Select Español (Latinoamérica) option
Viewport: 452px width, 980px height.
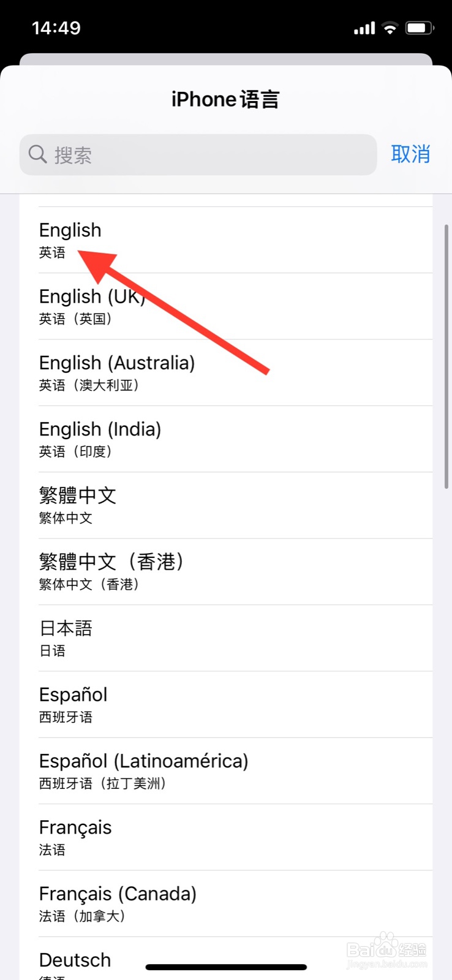226,771
